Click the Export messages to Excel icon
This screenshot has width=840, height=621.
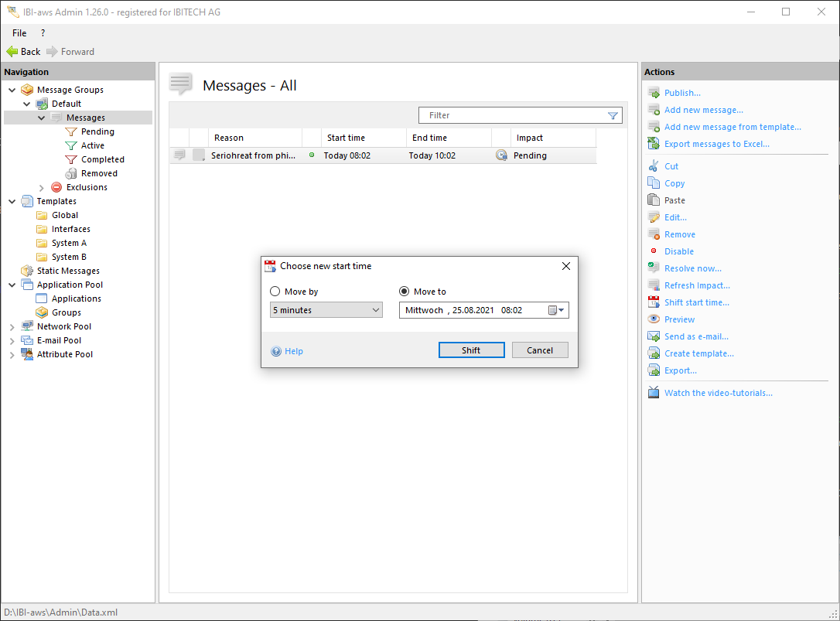click(x=654, y=144)
